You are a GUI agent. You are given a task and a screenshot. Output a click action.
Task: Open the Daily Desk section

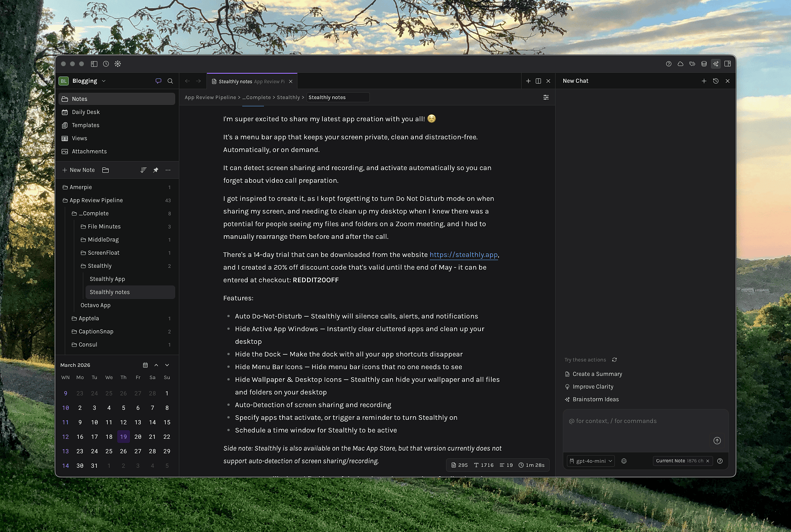(86, 112)
